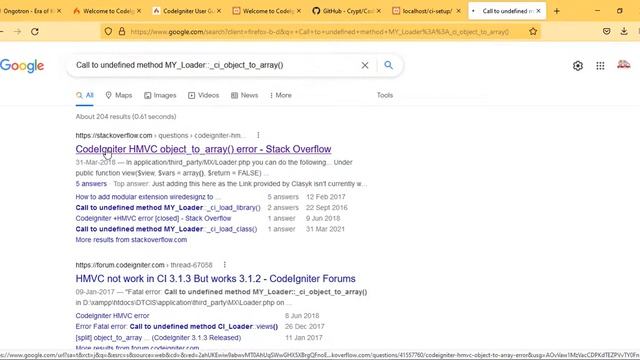Open the Tools search options
Viewport: 640px width, 360px height.
tap(384, 95)
